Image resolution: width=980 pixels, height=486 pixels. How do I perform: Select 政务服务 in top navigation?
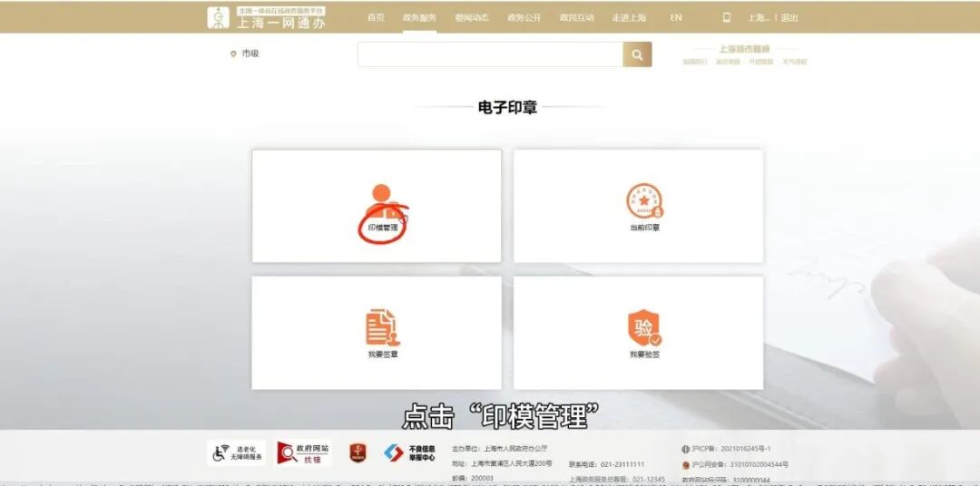tap(419, 17)
